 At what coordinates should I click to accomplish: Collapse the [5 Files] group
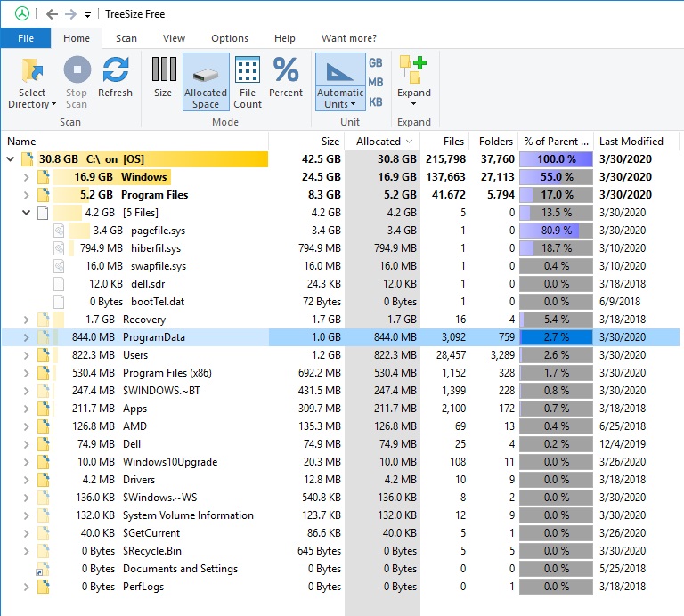[26, 213]
